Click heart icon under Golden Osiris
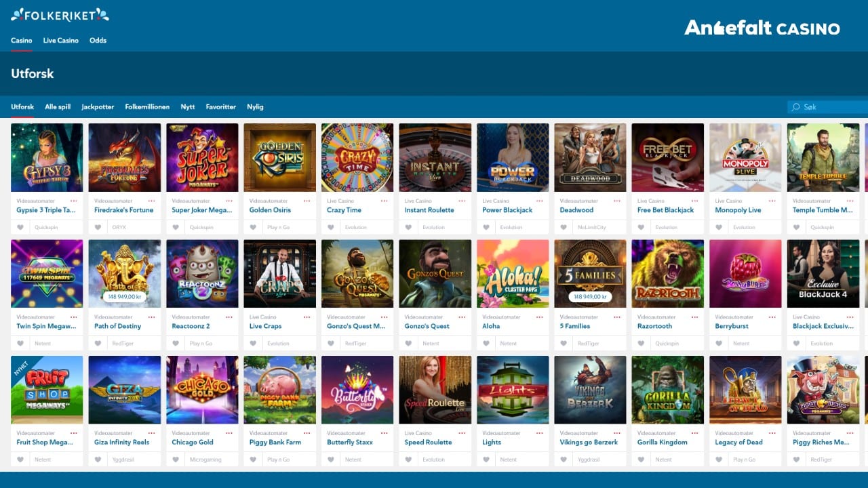This screenshot has width=868, height=488. click(x=253, y=228)
